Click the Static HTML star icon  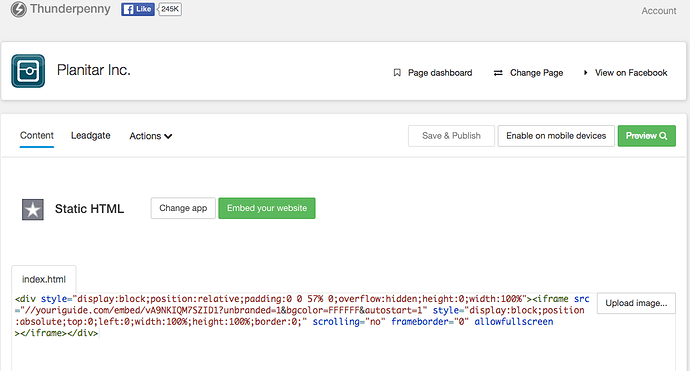[33, 209]
